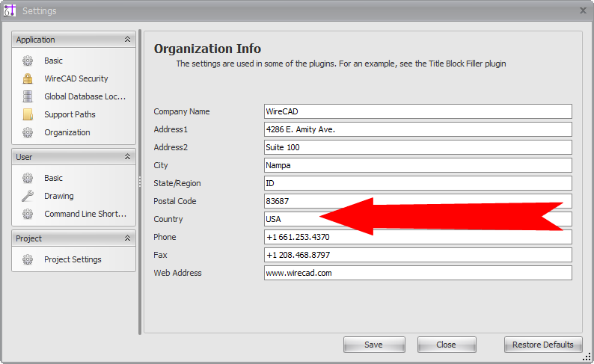Close the Settings window with X
The image size is (594, 364).
click(583, 10)
